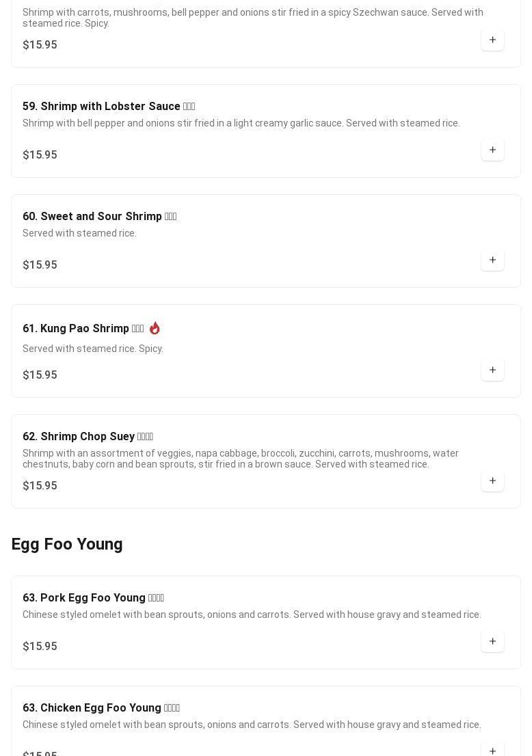Add Kung Pao Shrimp using plus icon
This screenshot has width=532, height=756.
click(492, 369)
